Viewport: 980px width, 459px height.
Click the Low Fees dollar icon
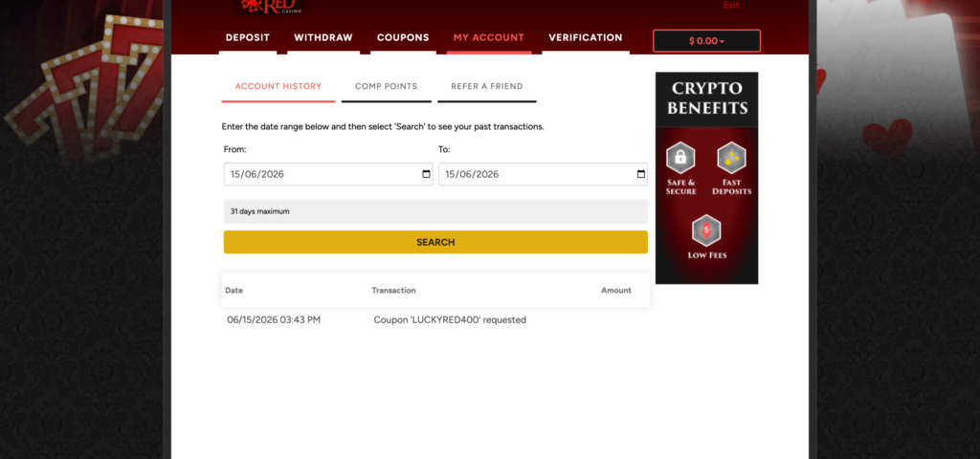coord(706,230)
